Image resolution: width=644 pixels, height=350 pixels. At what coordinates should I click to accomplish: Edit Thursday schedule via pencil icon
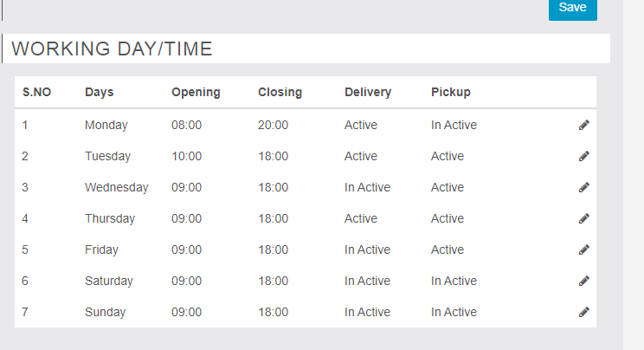coord(584,218)
